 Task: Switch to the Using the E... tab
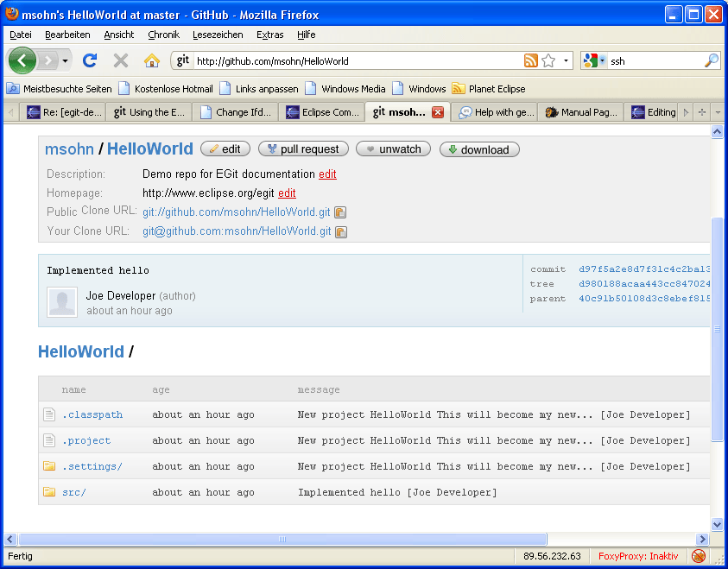pyautogui.click(x=149, y=112)
